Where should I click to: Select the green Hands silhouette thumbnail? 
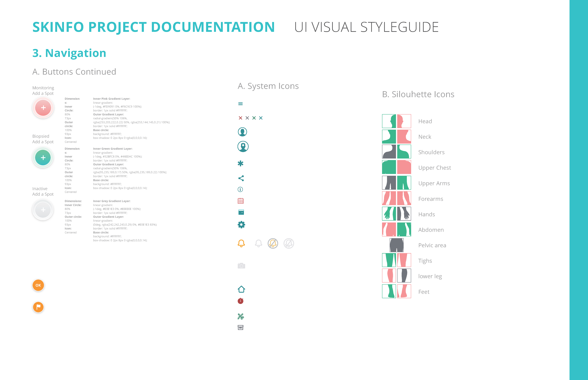click(x=389, y=214)
